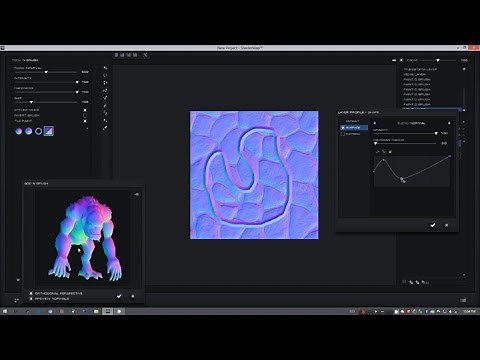Select Default item in Layer Profile list
The width and height of the screenshot is (480, 360).
352,121
